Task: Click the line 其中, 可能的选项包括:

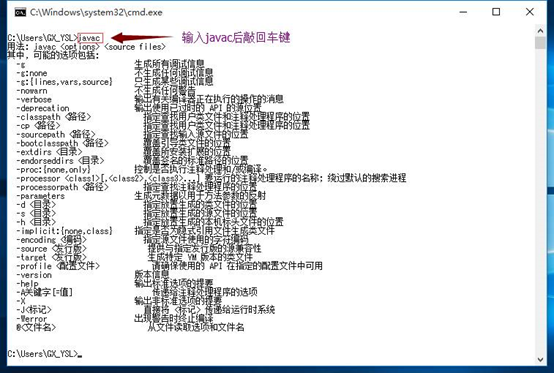Action: [54, 55]
